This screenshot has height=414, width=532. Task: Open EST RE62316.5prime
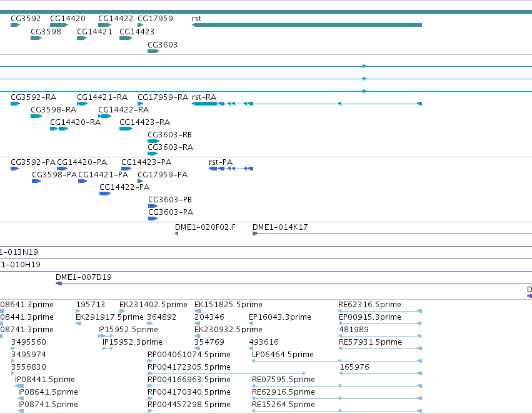370,305
